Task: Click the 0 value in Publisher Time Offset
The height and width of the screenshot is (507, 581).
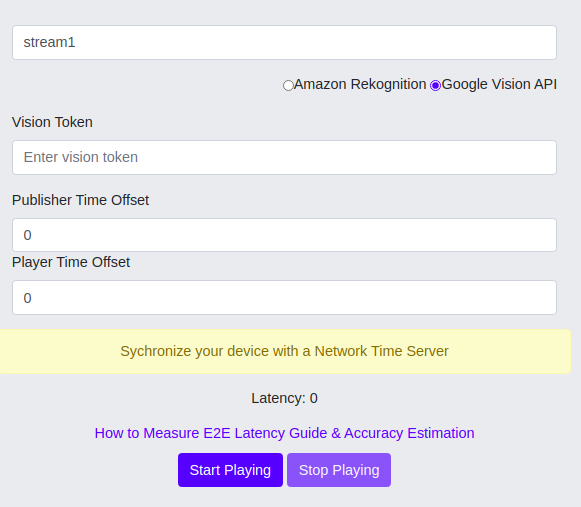Action: click(27, 235)
